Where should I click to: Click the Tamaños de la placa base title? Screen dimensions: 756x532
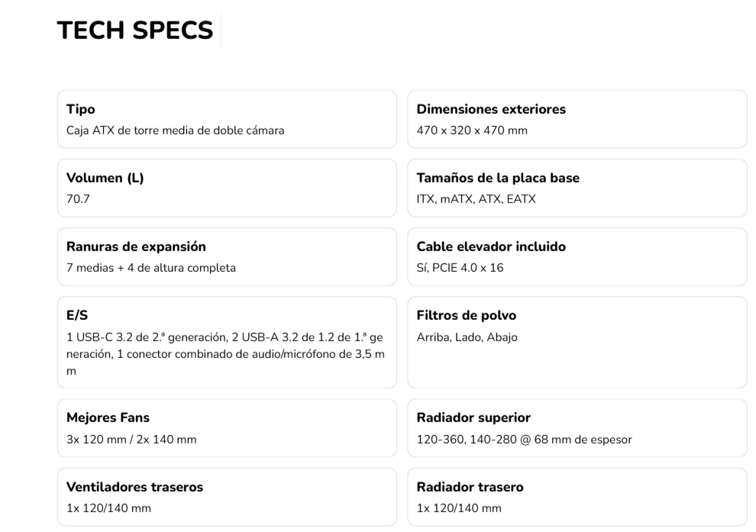pyautogui.click(x=498, y=178)
